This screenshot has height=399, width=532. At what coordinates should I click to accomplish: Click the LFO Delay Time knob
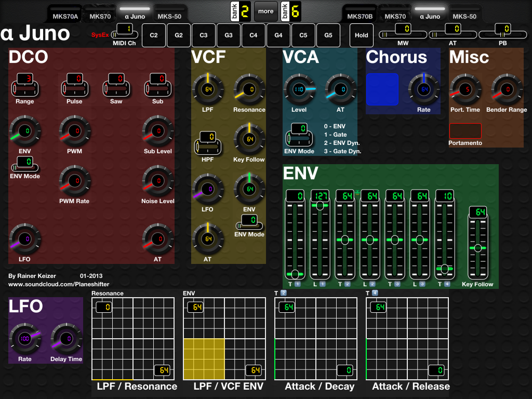66,339
